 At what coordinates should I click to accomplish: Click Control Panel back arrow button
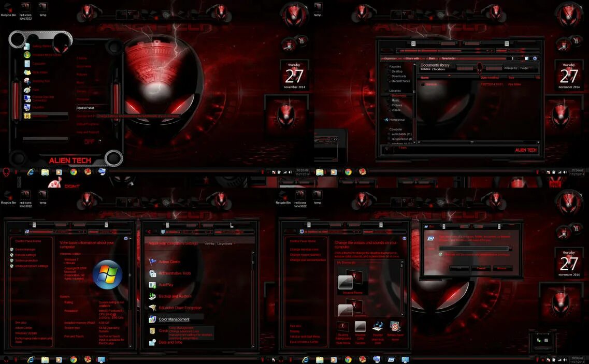point(150,232)
